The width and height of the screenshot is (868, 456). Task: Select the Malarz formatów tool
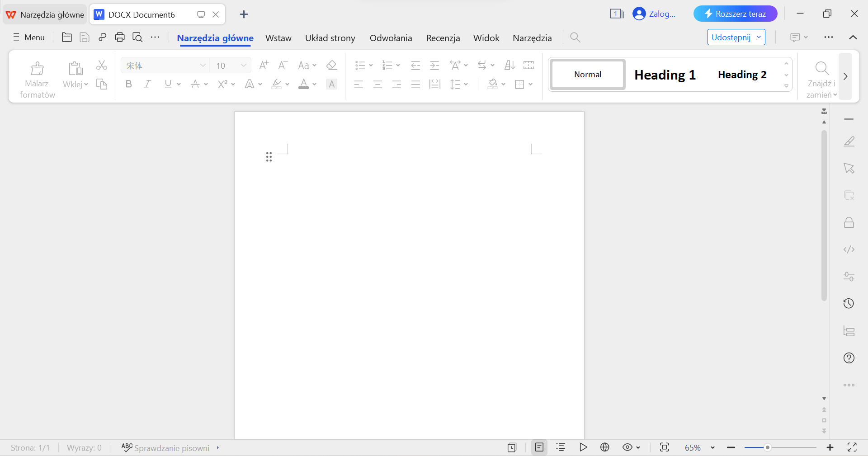(37, 77)
